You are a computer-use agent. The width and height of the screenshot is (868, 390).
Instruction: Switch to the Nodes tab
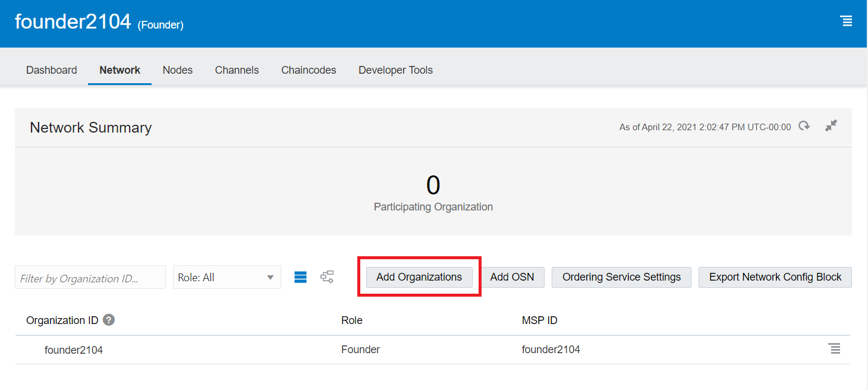coord(177,70)
